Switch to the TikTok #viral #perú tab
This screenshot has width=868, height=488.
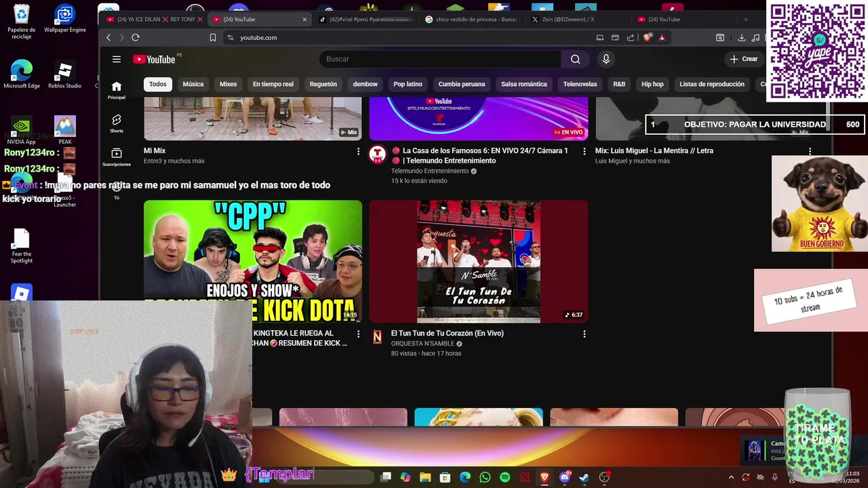[x=367, y=19]
